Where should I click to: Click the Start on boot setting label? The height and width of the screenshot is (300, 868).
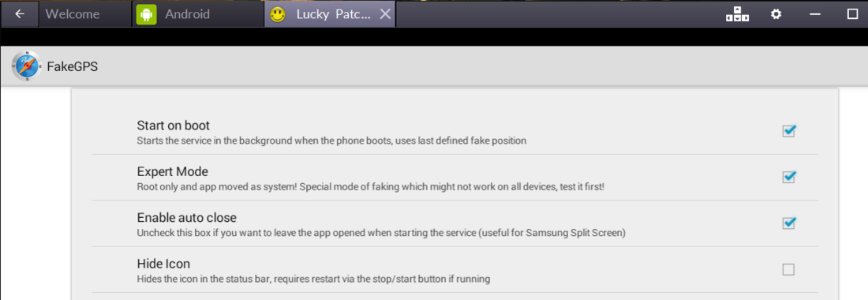pyautogui.click(x=174, y=125)
